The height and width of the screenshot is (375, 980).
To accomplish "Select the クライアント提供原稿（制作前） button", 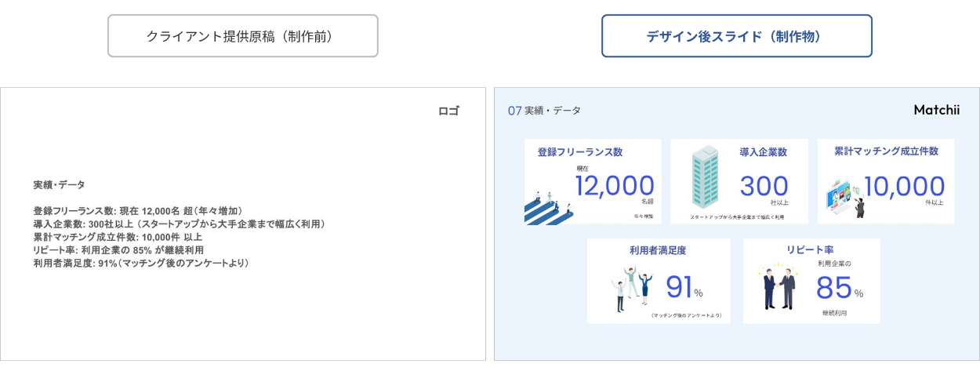I will pyautogui.click(x=243, y=36).
